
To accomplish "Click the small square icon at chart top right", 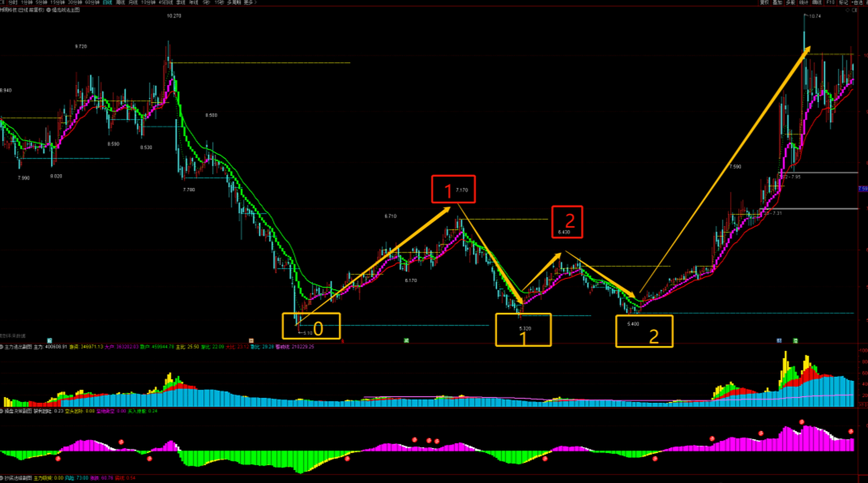I will point(854,10).
